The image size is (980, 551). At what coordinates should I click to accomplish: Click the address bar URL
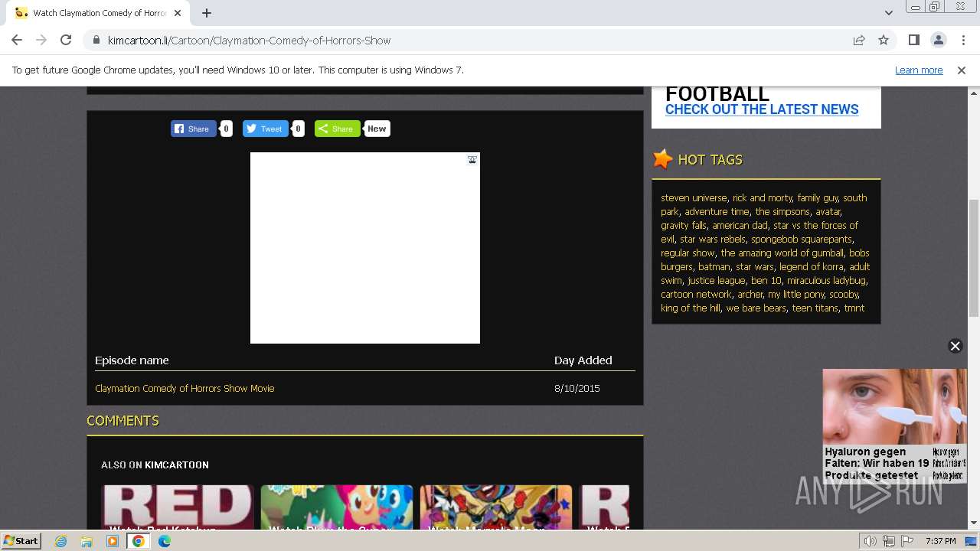[x=249, y=40]
